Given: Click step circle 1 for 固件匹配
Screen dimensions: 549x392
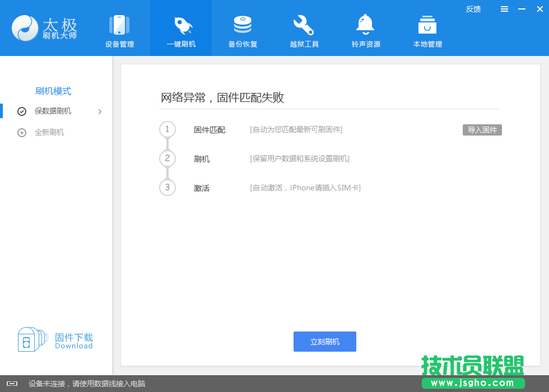Looking at the screenshot, I should click(x=168, y=129).
